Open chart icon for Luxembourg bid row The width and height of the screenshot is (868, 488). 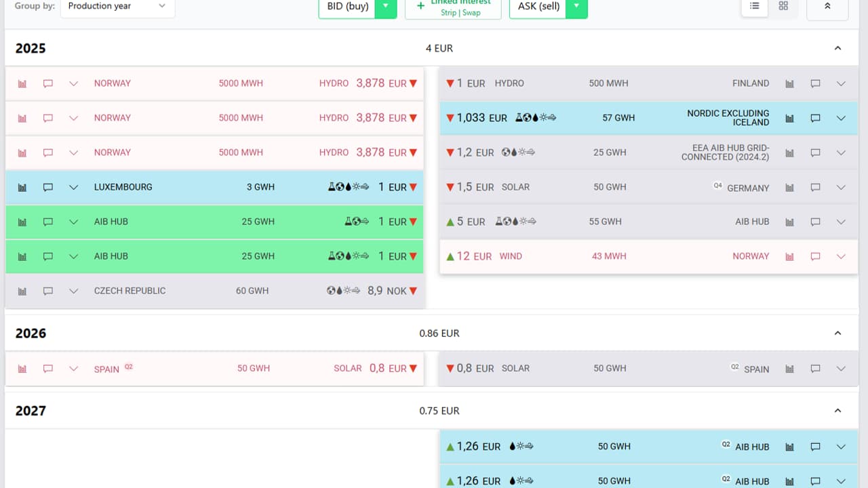[22, 187]
